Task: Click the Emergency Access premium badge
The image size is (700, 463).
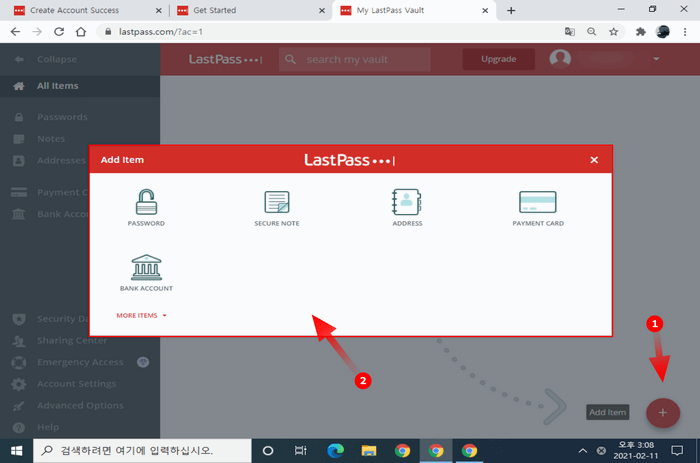Action: coord(143,362)
